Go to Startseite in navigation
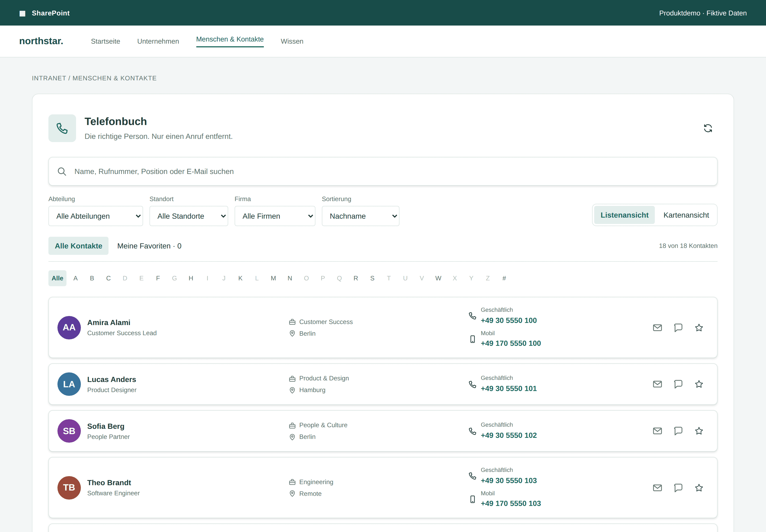The image size is (766, 532). click(105, 41)
